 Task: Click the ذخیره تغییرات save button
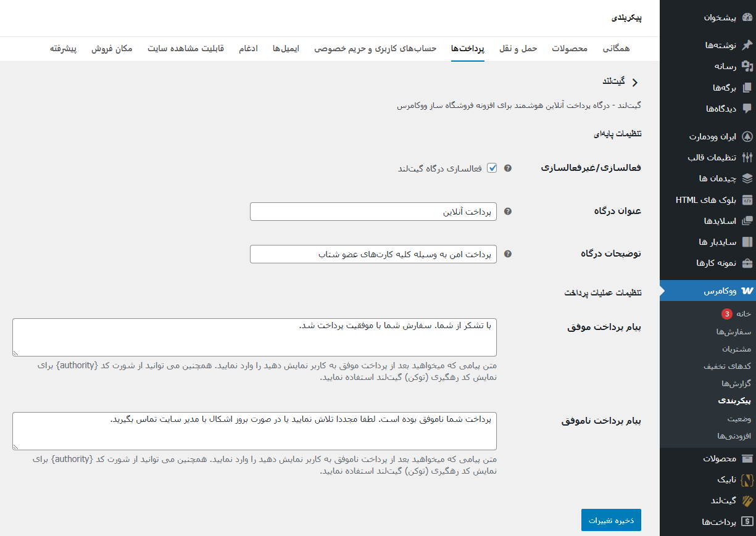(610, 520)
